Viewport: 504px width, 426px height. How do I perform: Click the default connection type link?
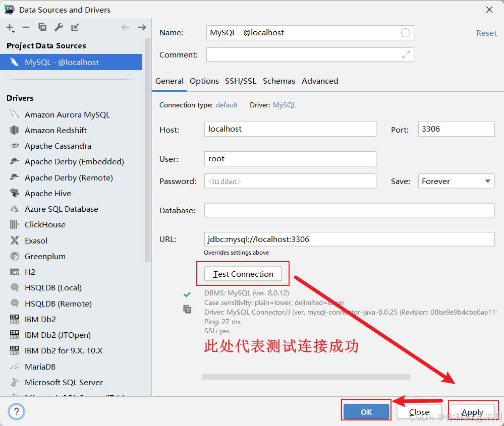click(x=227, y=105)
